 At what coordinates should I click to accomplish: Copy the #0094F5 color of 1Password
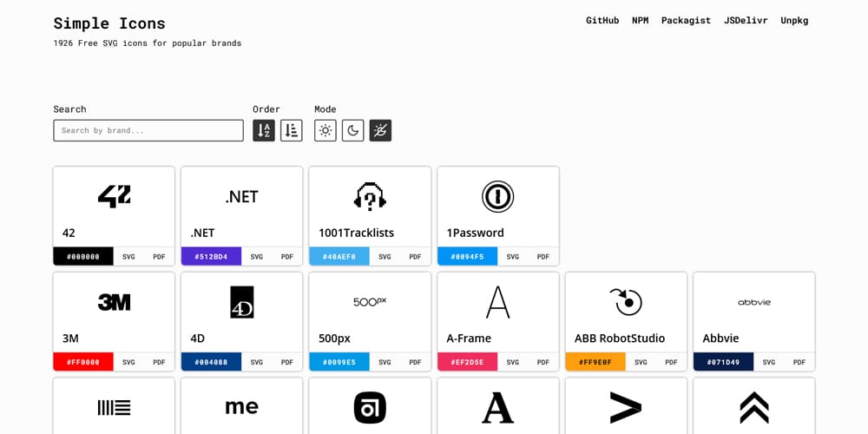(x=467, y=257)
